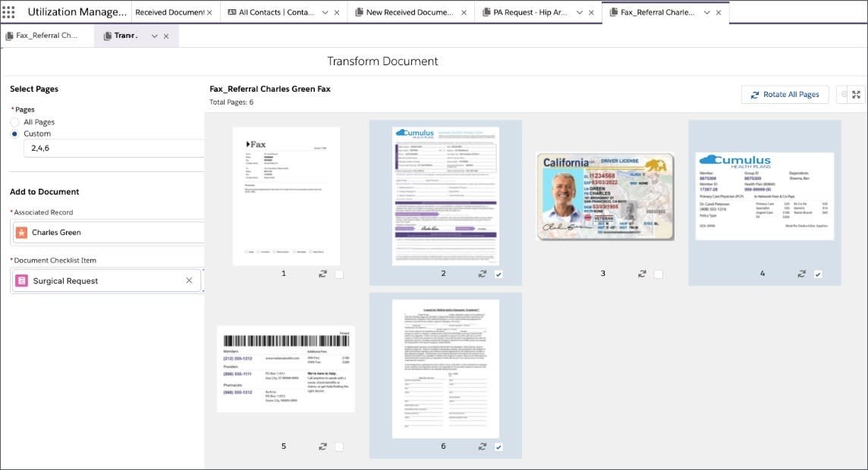Select the Fax cover page thumbnail

click(286, 196)
